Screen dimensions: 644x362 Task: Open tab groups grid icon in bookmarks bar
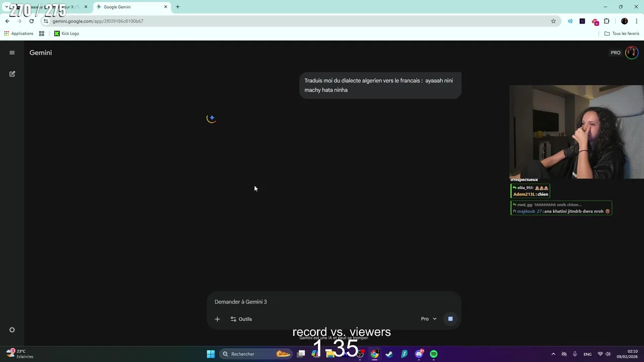42,34
